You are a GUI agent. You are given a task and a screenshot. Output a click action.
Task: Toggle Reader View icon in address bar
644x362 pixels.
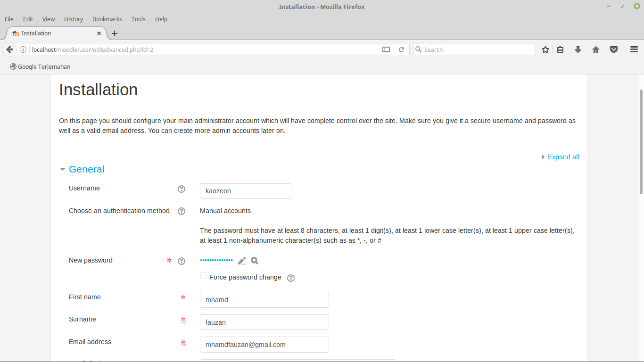pyautogui.click(x=386, y=49)
